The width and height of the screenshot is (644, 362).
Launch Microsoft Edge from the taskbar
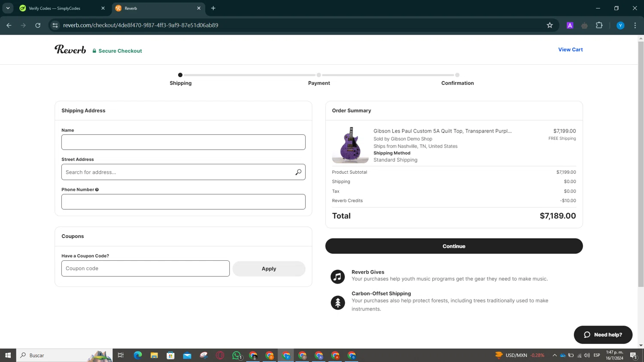(x=138, y=355)
